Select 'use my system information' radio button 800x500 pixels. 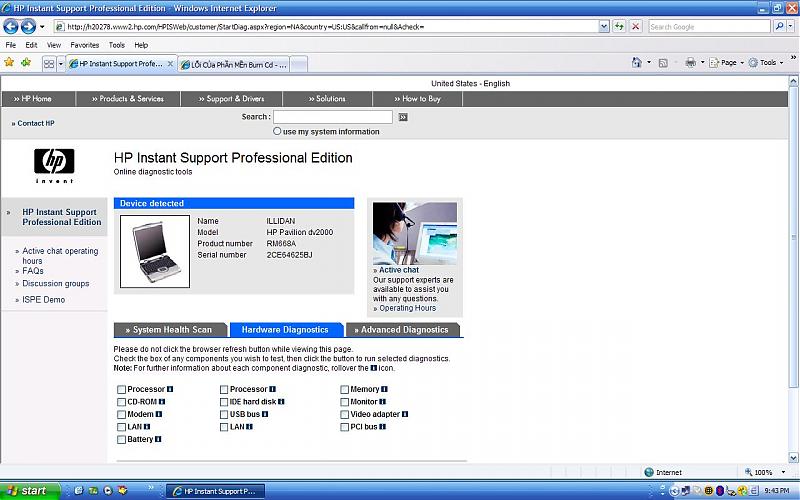[x=277, y=131]
